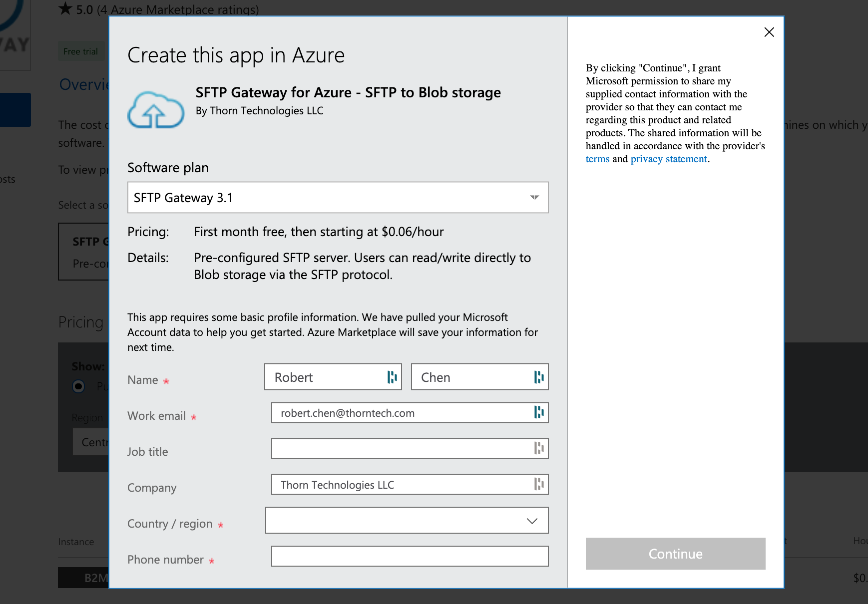Click the Phone number input field
The image size is (868, 604).
tap(410, 557)
